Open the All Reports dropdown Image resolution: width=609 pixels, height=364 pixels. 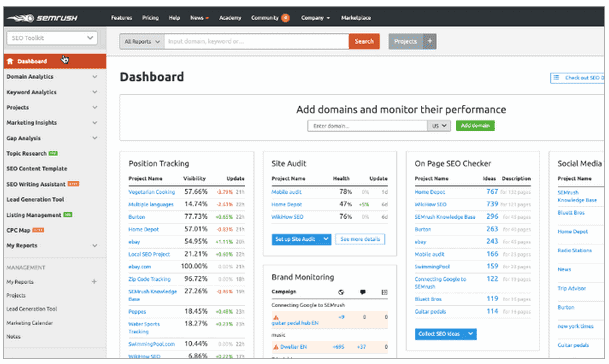pyautogui.click(x=142, y=41)
